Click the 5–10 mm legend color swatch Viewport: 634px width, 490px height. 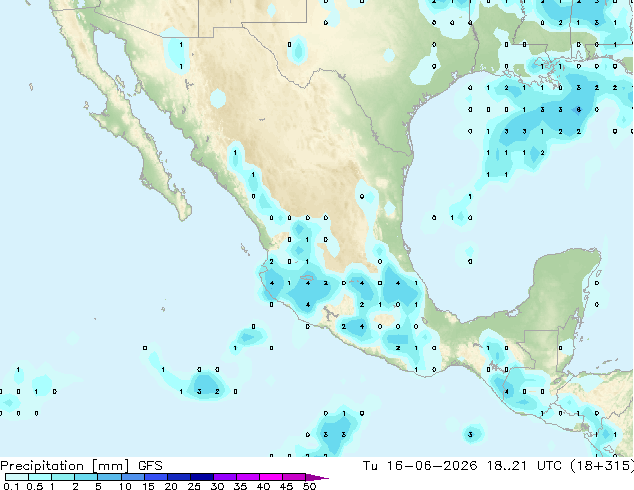(109, 477)
